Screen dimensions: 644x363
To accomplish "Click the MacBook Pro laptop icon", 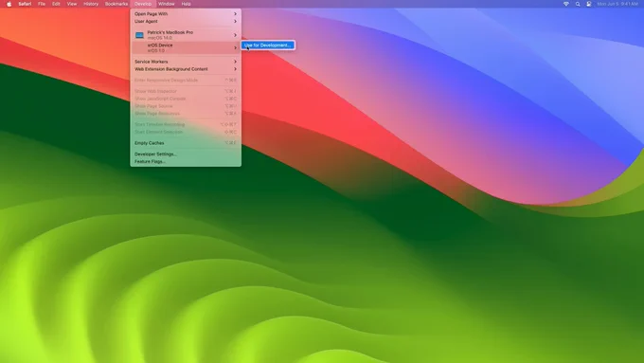I will tap(139, 35).
